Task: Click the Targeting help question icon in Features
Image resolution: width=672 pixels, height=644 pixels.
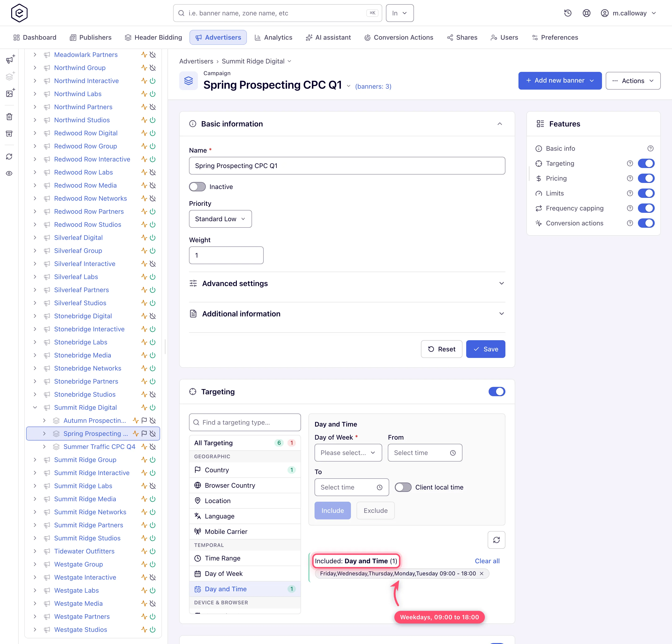Action: click(630, 164)
